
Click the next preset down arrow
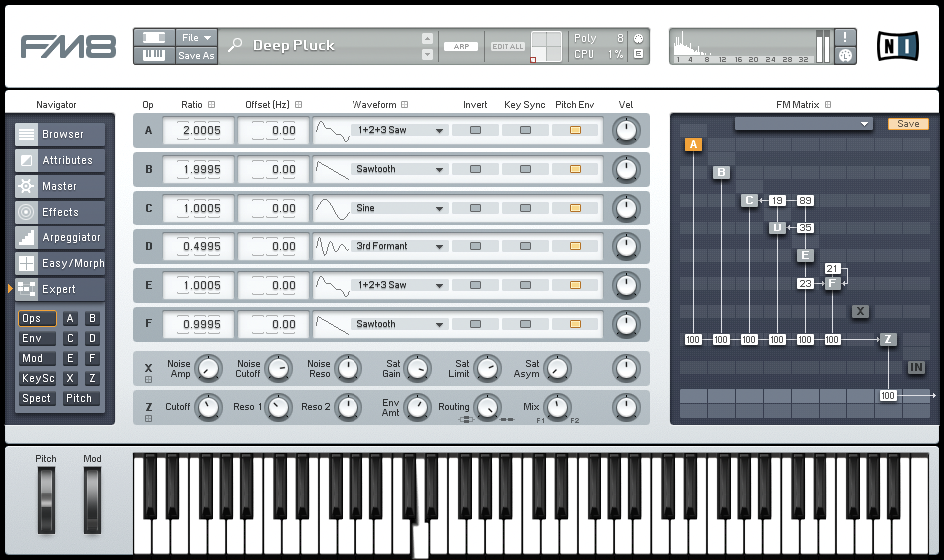click(x=428, y=55)
